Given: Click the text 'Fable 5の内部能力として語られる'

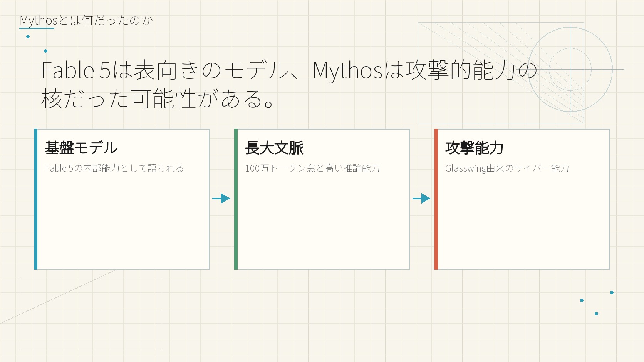Looking at the screenshot, I should point(114,168).
